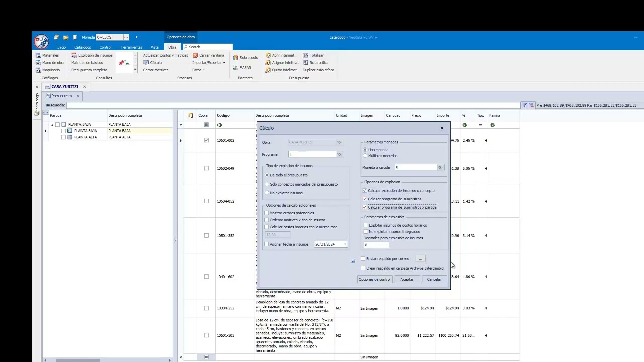Select No explotar insumos option

point(284,193)
